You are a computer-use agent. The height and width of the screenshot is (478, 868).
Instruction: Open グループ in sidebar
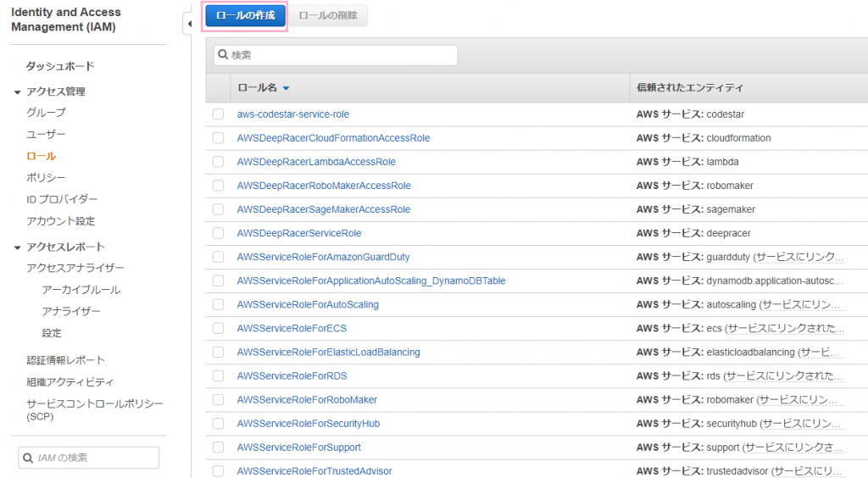(46, 113)
